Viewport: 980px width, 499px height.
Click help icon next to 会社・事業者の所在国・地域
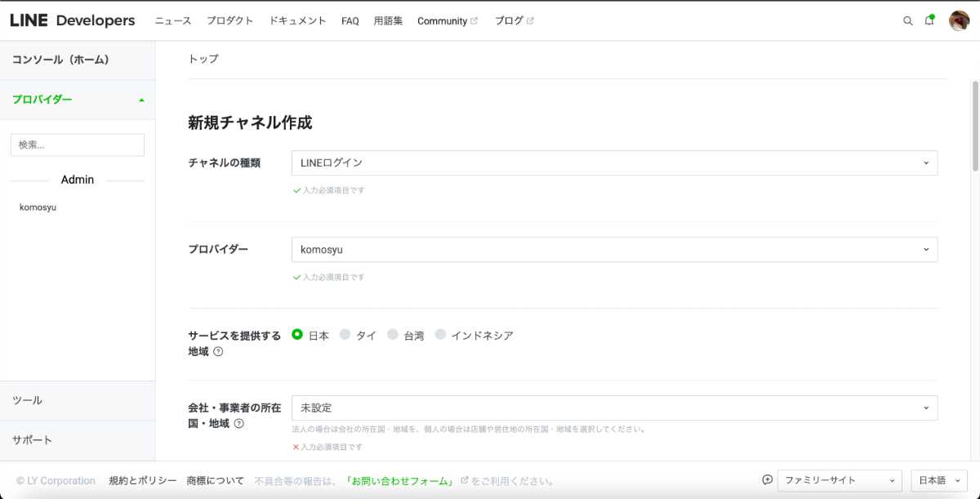point(238,424)
